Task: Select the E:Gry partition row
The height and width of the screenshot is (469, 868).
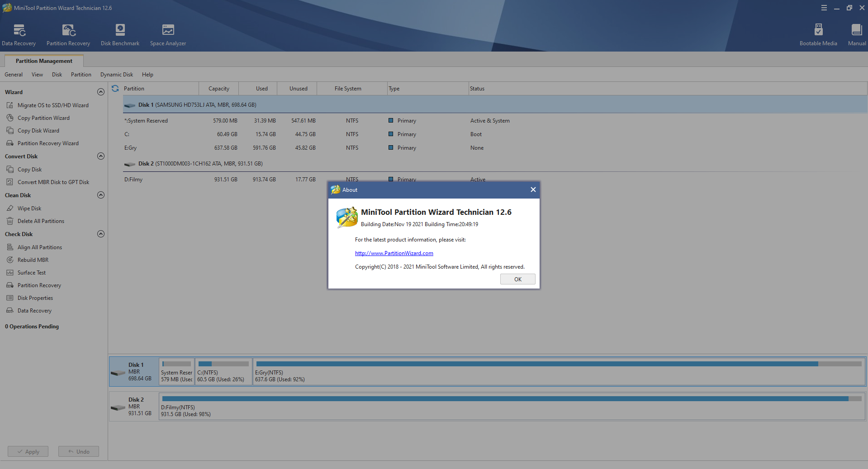Action: [x=495, y=148]
